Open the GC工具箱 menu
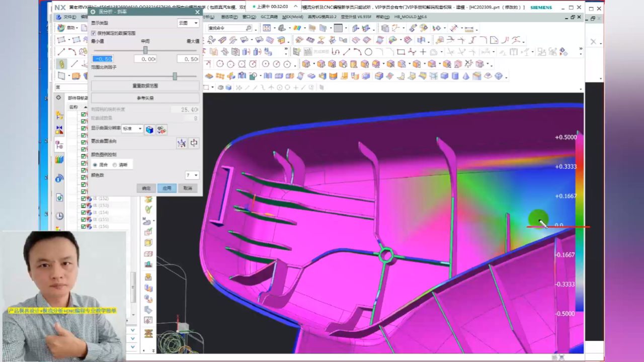The width and height of the screenshot is (644, 362). (x=269, y=17)
